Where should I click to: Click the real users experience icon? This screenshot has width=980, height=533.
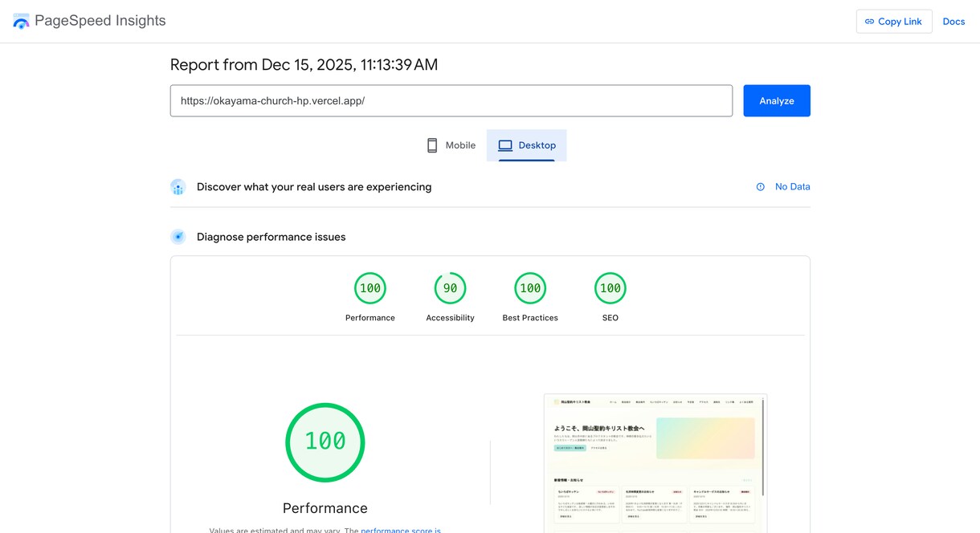point(178,187)
